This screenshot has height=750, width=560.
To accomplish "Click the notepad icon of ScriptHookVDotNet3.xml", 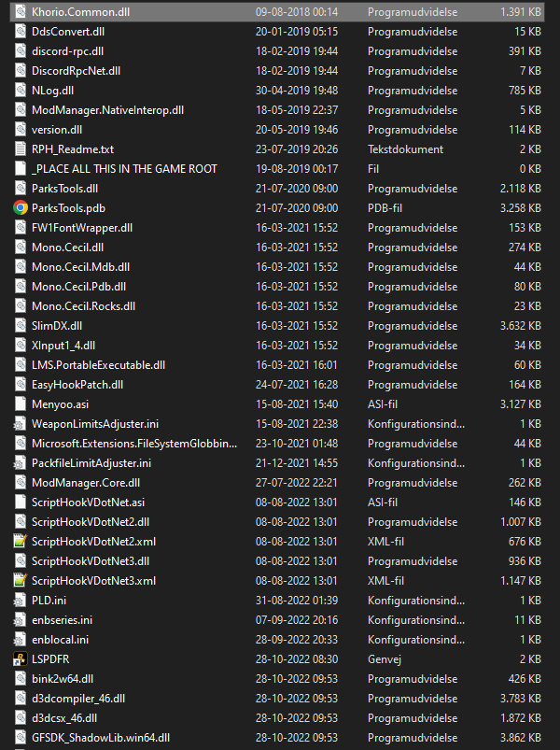I will click(x=21, y=581).
